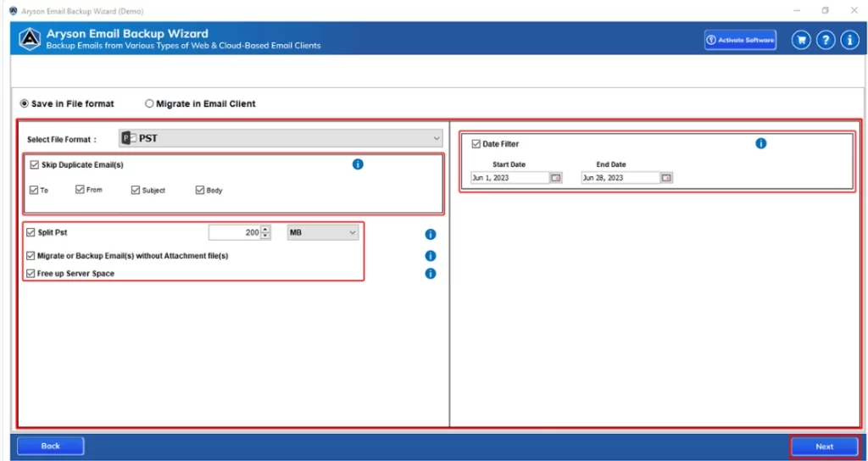Click the Activate Software button
The width and height of the screenshot is (868, 461).
click(x=740, y=40)
